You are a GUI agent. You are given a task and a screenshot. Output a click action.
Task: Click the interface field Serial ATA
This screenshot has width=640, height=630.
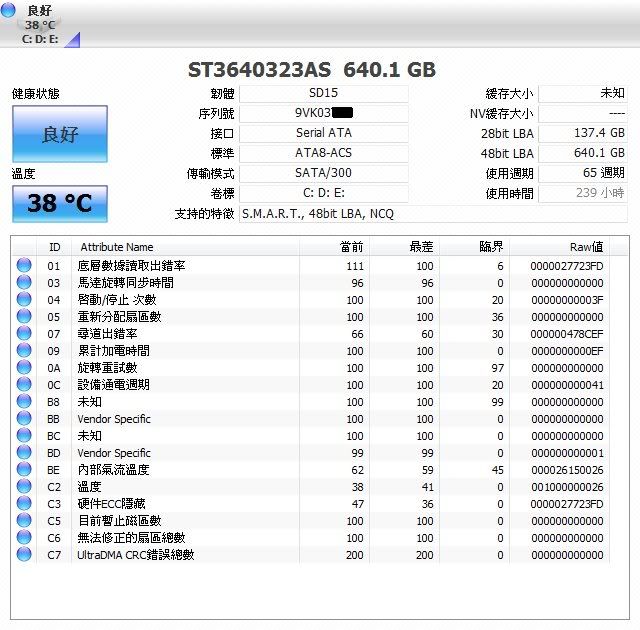tap(324, 133)
